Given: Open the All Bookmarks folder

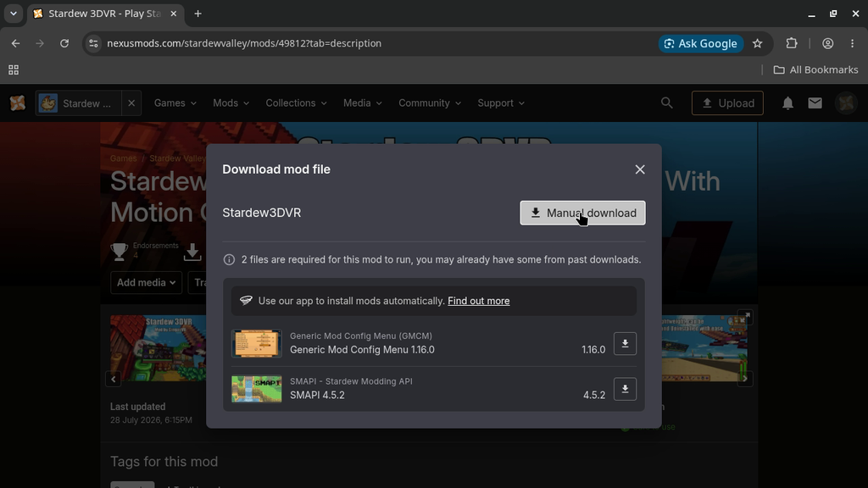Looking at the screenshot, I should [x=816, y=69].
